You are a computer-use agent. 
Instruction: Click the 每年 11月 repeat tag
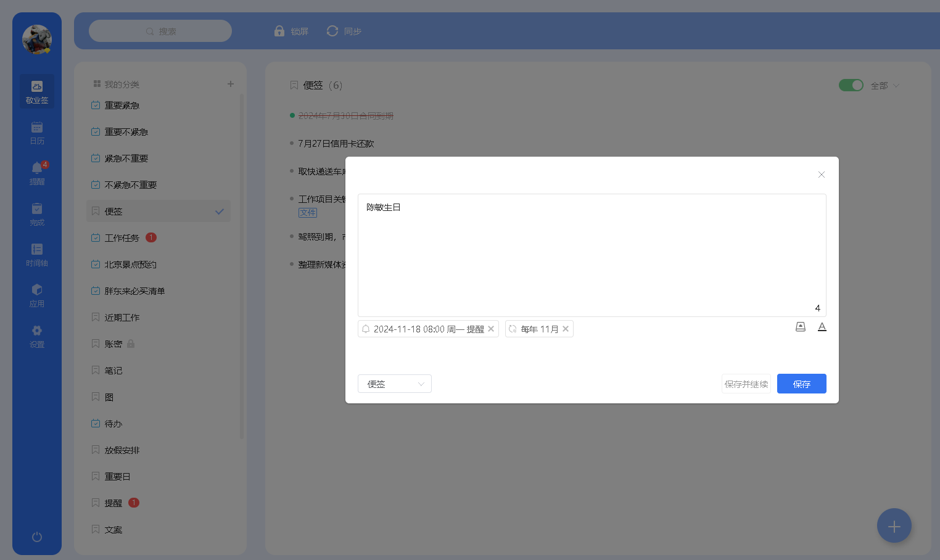pos(540,329)
